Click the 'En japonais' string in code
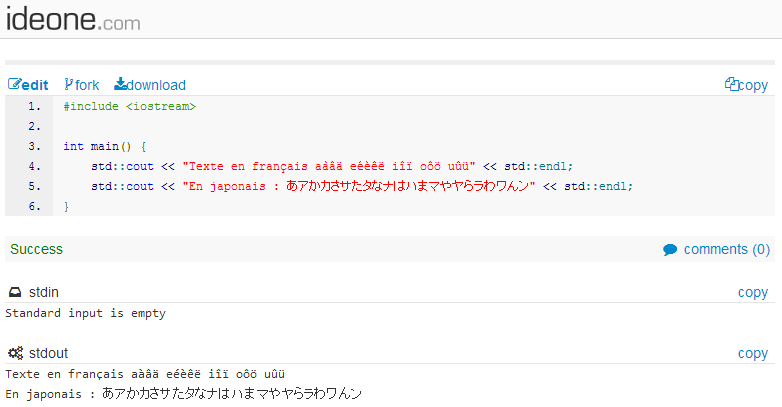 (359, 186)
